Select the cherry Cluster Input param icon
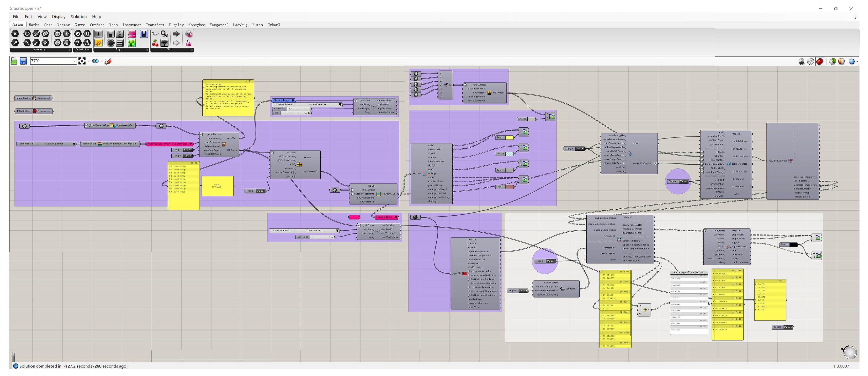Image resolution: width=868 pixels, height=376 pixels. point(155,43)
